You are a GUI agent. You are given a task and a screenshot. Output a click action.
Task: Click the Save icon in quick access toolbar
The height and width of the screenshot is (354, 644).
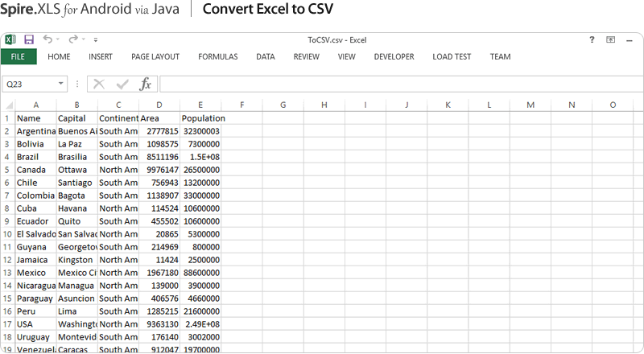click(x=29, y=39)
